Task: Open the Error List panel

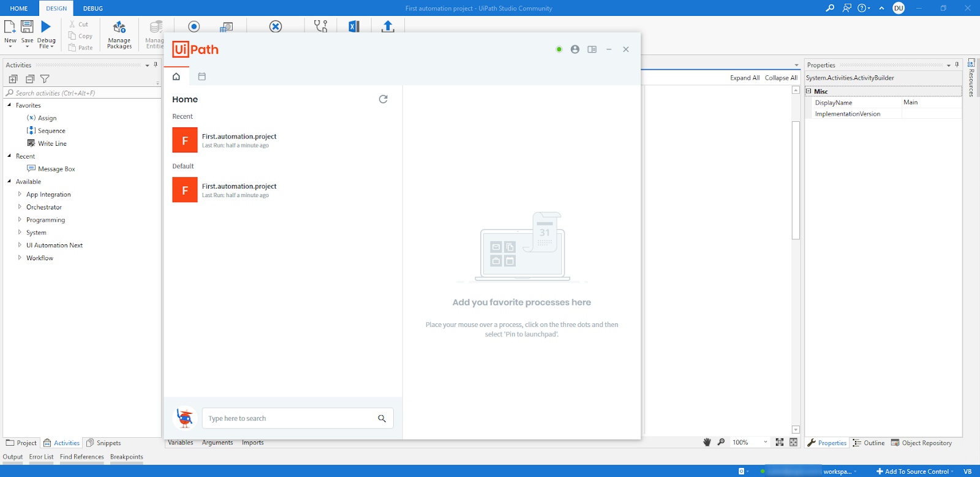Action: 41,457
